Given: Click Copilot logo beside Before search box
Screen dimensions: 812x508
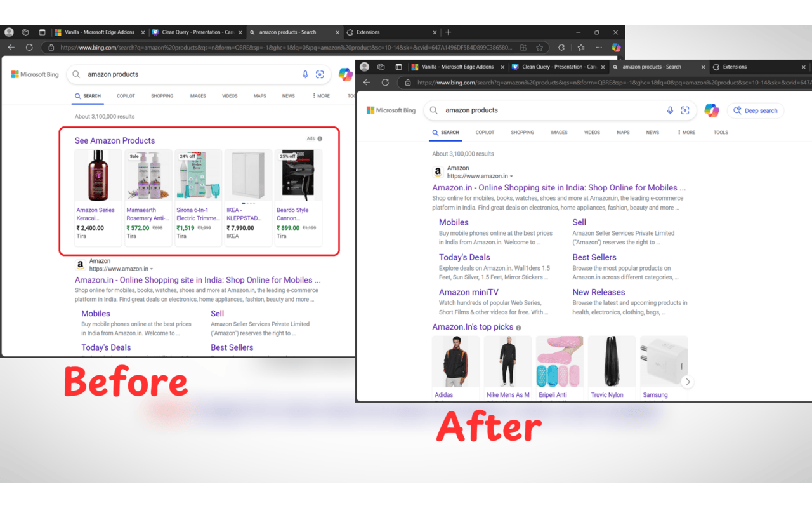Looking at the screenshot, I should (346, 74).
